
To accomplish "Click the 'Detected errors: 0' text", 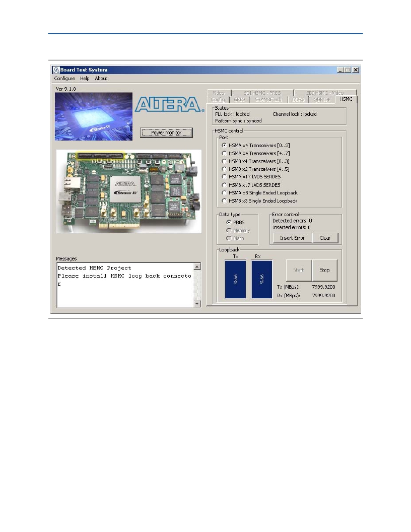I will pyautogui.click(x=292, y=221).
